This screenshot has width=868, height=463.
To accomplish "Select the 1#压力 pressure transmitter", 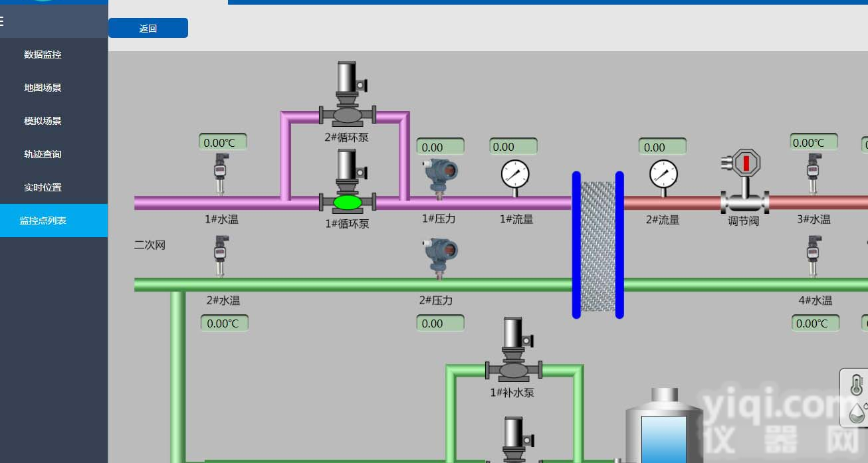I will coord(441,178).
